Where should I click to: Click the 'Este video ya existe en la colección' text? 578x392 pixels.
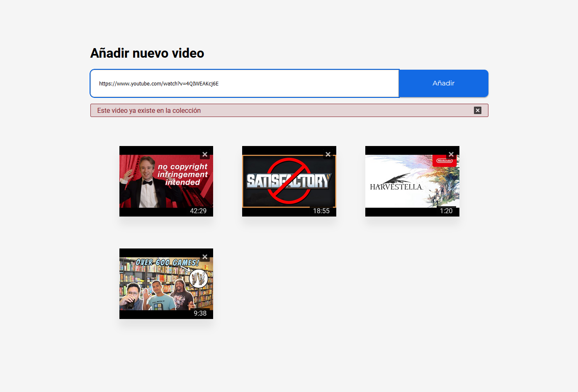click(x=149, y=110)
